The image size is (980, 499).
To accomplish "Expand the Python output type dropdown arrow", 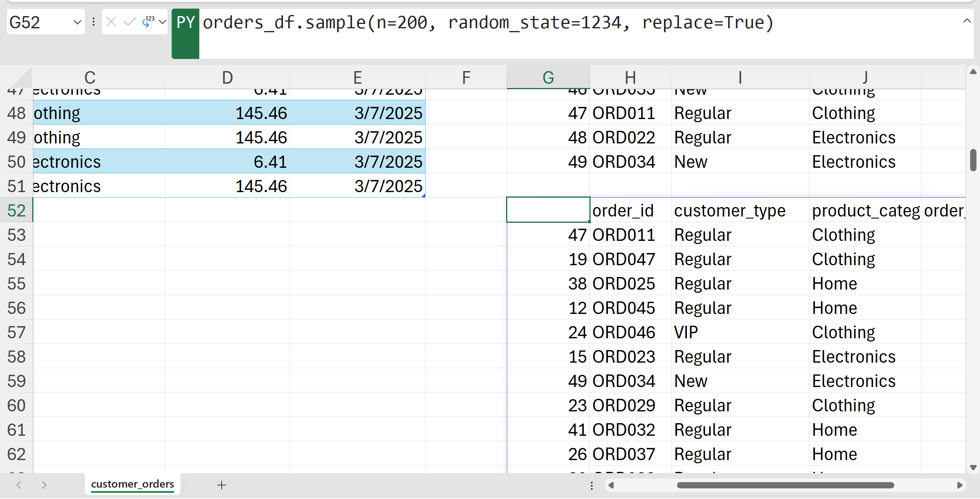I will coord(162,22).
